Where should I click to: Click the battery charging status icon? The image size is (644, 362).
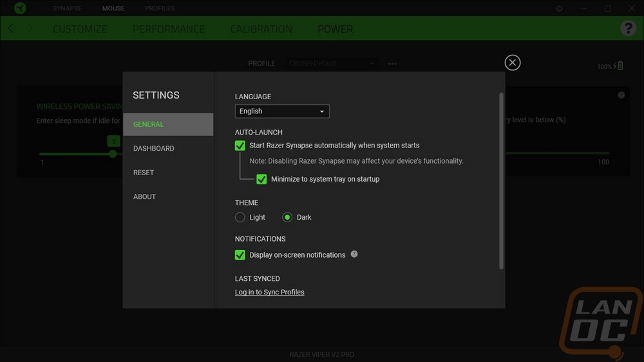tap(618, 66)
